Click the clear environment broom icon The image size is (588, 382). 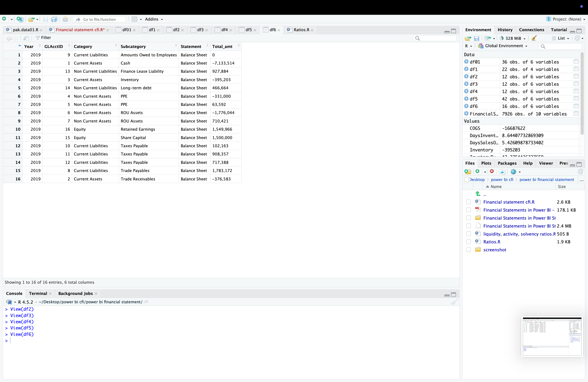(x=534, y=38)
